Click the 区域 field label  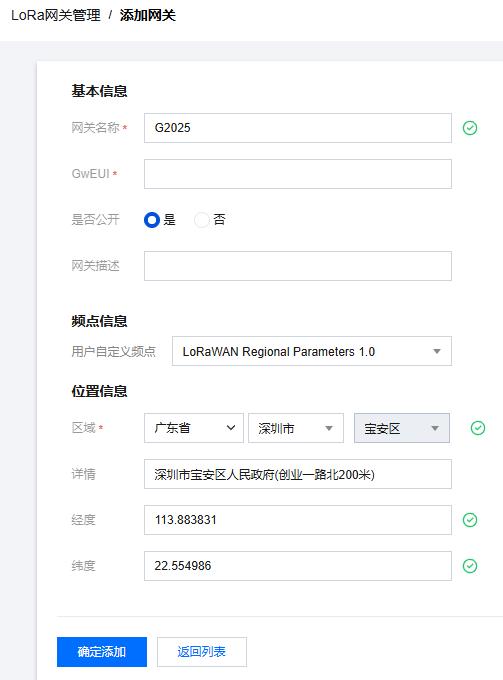click(84, 428)
